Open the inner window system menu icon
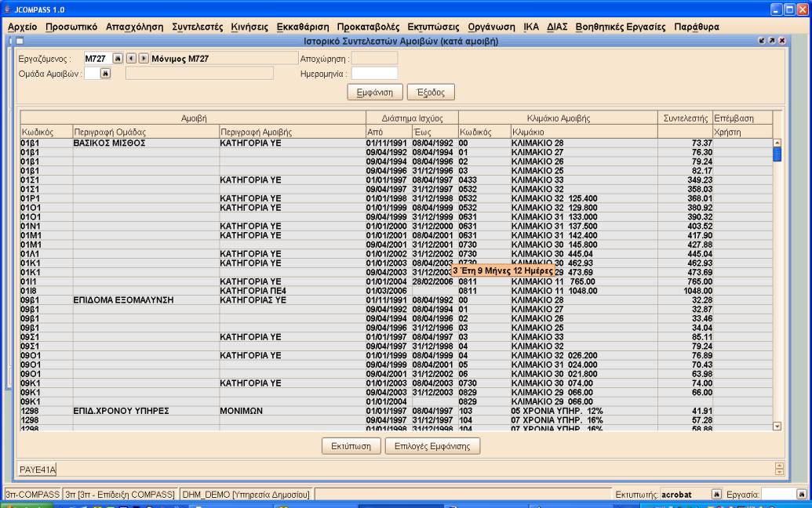812x508 pixels. 20,41
